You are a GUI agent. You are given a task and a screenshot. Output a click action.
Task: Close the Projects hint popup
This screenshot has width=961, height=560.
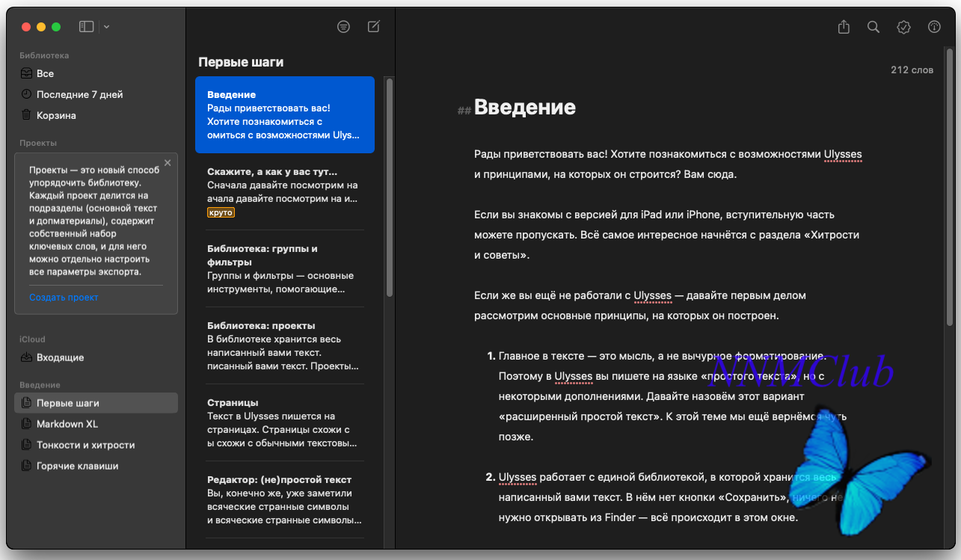[x=168, y=162]
